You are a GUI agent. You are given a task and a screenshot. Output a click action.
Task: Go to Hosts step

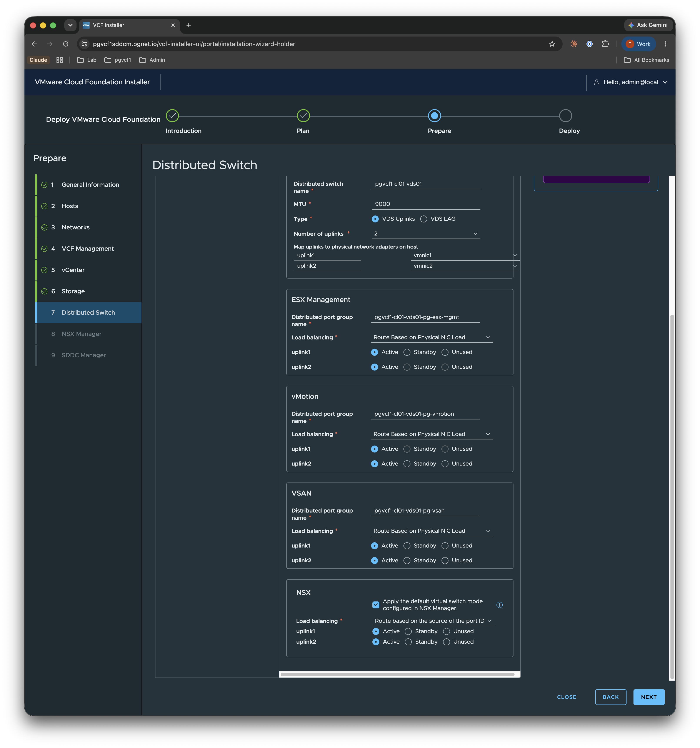coord(88,206)
